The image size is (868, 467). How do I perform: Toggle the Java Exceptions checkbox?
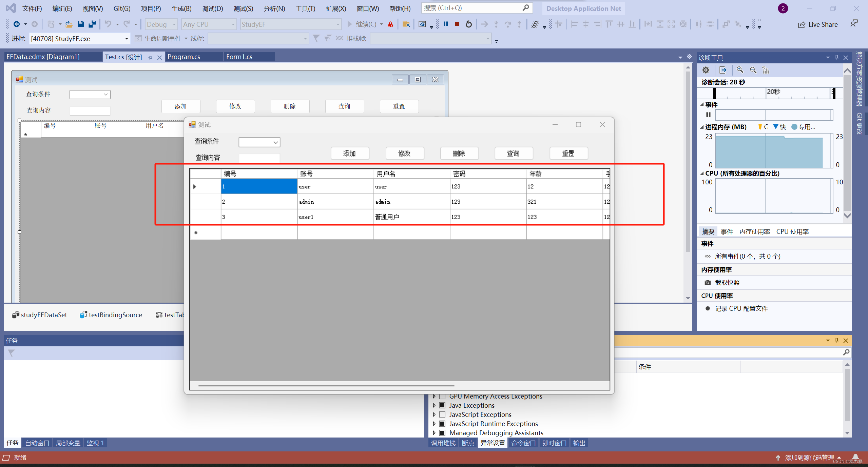pyautogui.click(x=442, y=405)
